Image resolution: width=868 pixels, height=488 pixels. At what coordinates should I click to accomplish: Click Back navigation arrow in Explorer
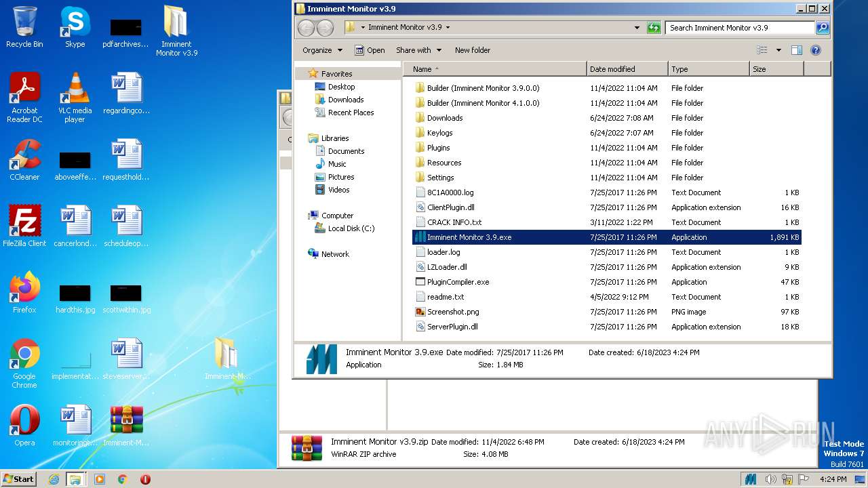307,28
